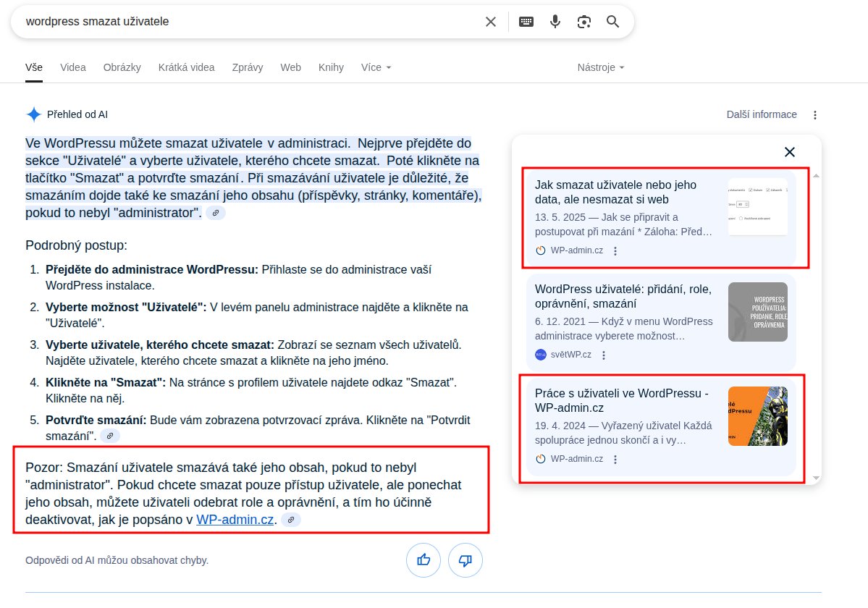This screenshot has height=608, width=868.
Task: Select the Vše tab
Action: click(x=34, y=67)
